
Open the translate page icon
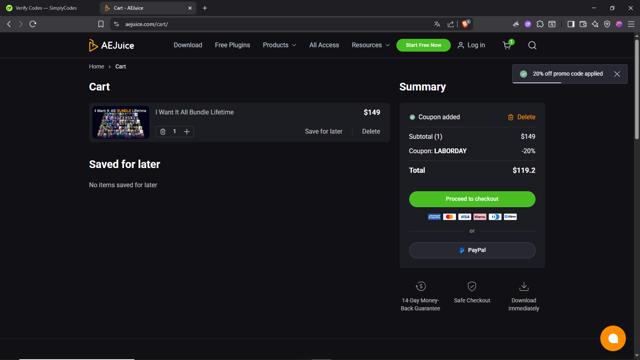point(437,24)
